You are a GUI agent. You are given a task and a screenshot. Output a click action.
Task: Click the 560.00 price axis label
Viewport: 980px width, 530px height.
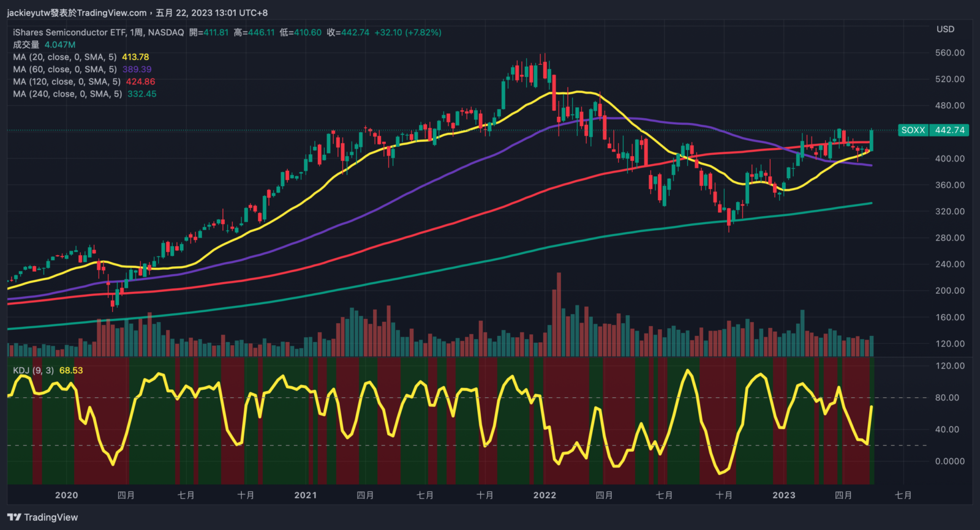point(949,53)
